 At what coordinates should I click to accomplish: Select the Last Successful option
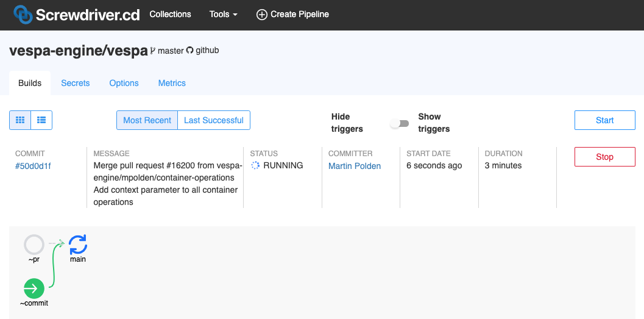pyautogui.click(x=214, y=120)
